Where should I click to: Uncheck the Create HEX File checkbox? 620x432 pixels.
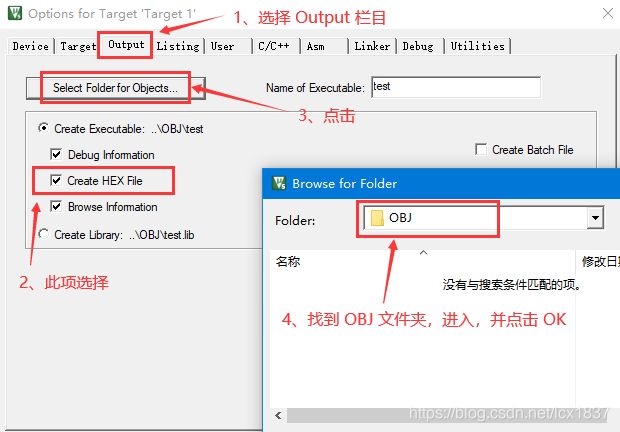point(56,181)
